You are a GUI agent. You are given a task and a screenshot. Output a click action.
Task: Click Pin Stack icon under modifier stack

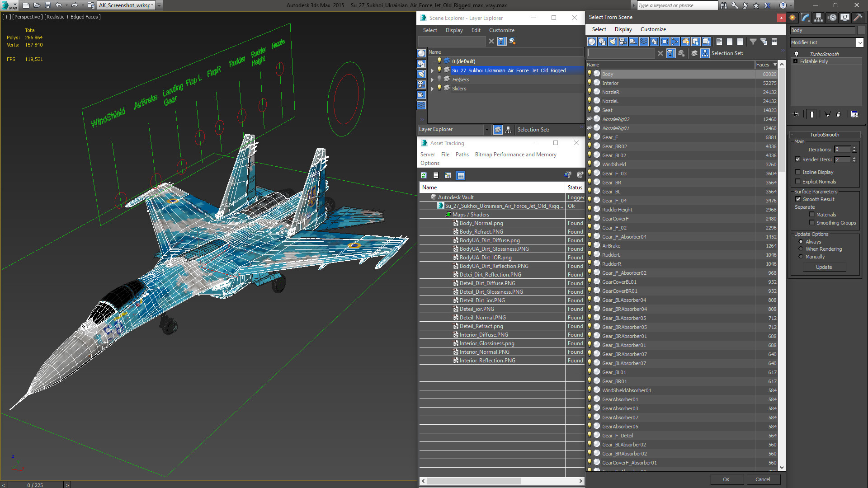click(796, 114)
